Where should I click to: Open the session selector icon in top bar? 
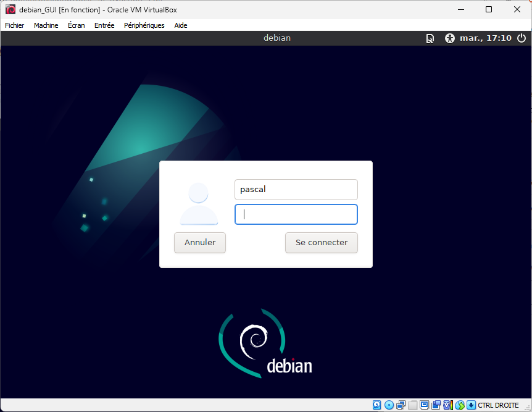[x=430, y=38]
